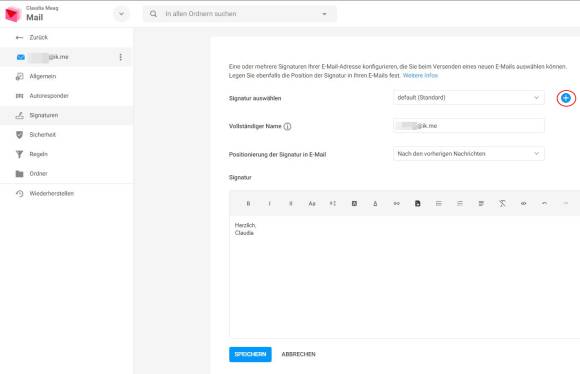Open text alignment option in toolbar
This screenshot has width=580, height=374.
[481, 203]
